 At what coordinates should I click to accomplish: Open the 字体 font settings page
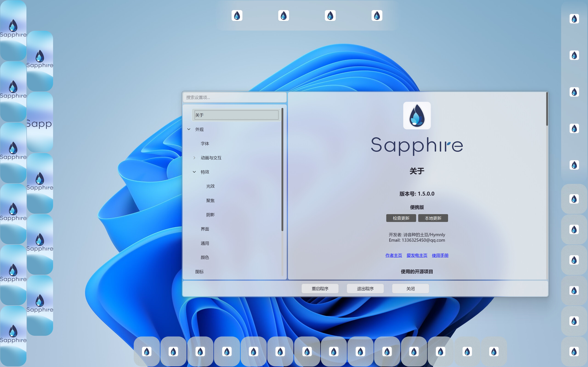(205, 143)
